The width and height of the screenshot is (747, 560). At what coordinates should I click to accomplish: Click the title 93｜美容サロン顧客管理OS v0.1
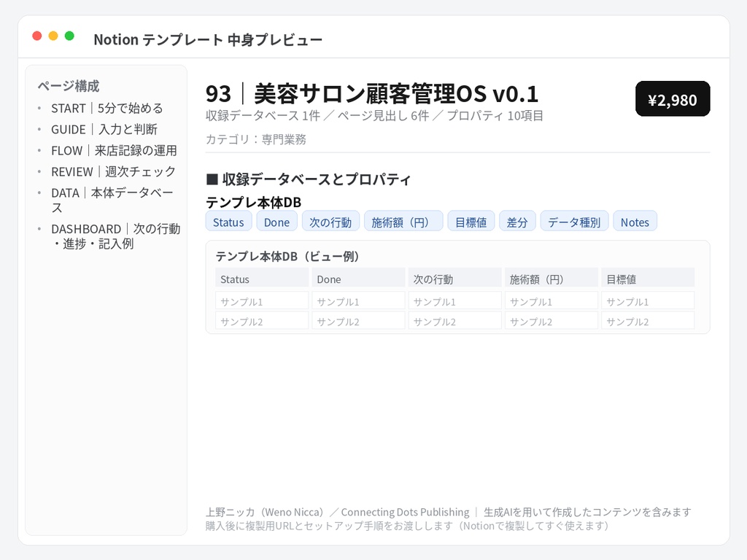(x=372, y=93)
